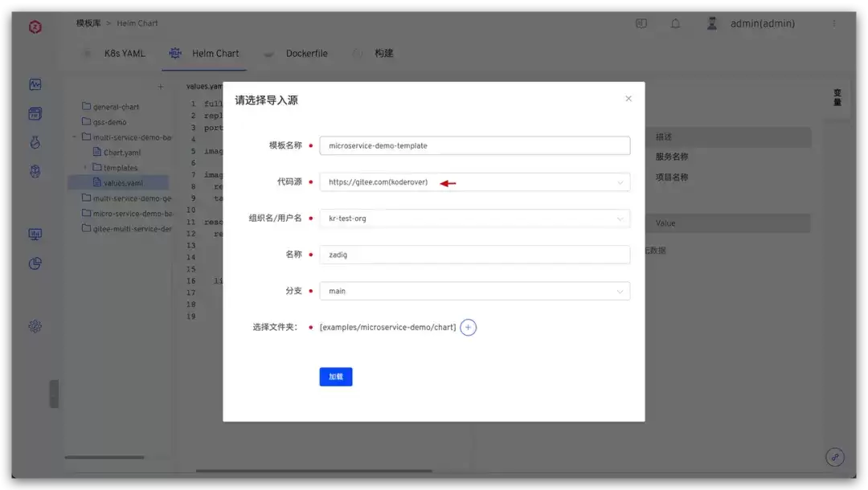Select multi-service-demo-ge folder
868x490 pixels.
click(x=132, y=198)
